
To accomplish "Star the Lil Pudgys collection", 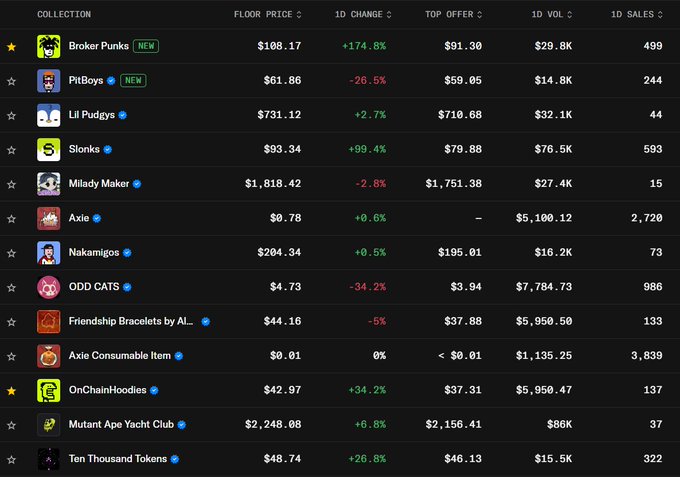I will point(11,115).
